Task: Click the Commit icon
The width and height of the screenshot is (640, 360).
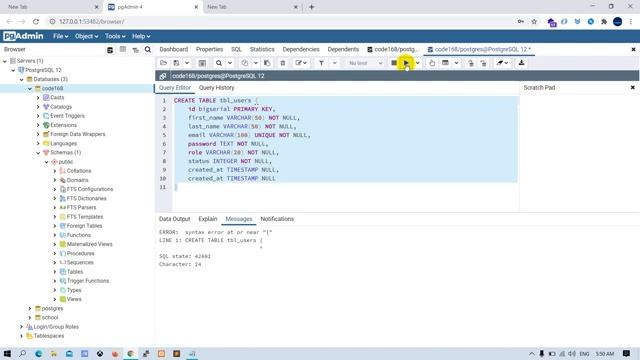Action: 471,63
